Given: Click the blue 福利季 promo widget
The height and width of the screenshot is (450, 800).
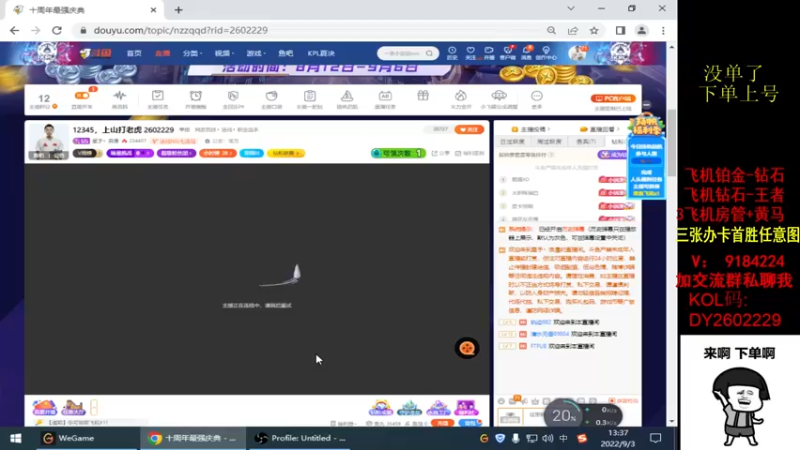Looking at the screenshot, I should coord(646,156).
